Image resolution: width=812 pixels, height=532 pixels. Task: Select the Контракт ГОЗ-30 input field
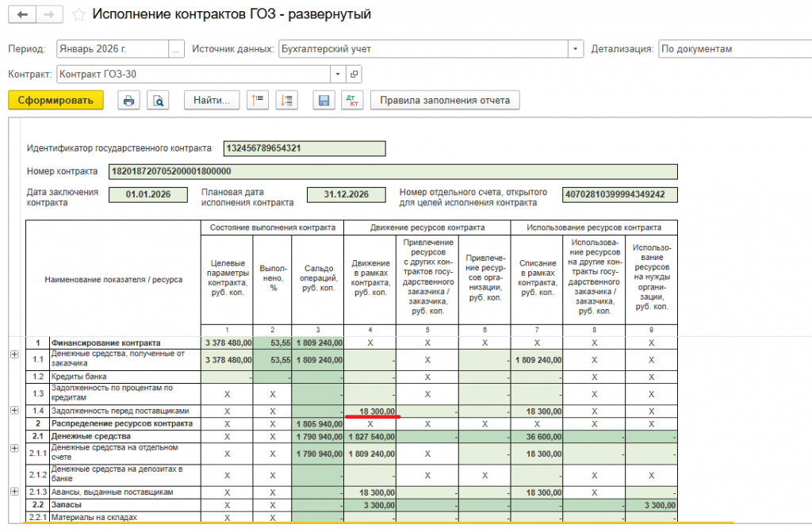pos(193,74)
